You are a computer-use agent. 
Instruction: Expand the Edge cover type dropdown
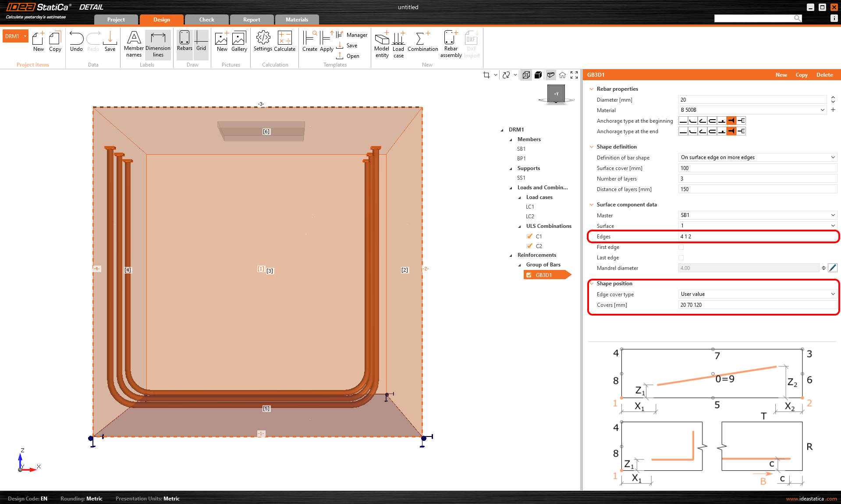pos(757,294)
